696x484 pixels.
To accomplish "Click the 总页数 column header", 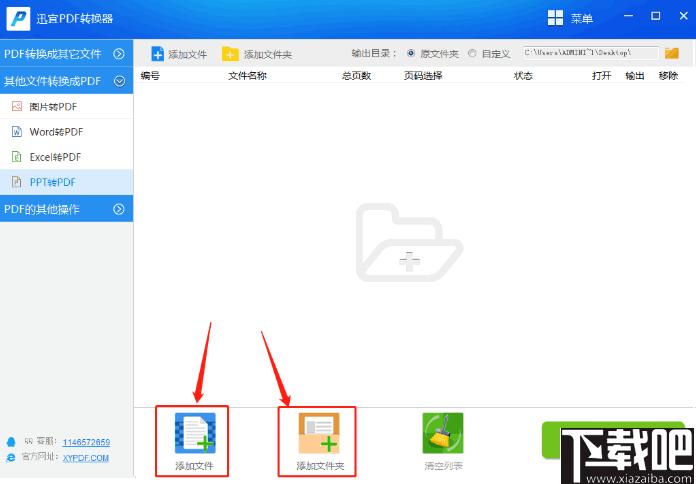I will (x=356, y=75).
